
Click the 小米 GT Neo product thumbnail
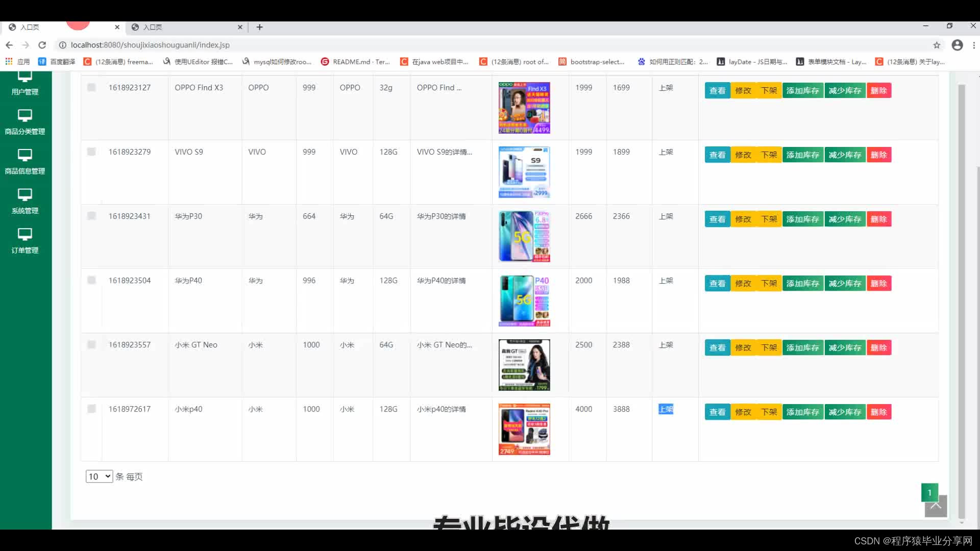tap(524, 365)
